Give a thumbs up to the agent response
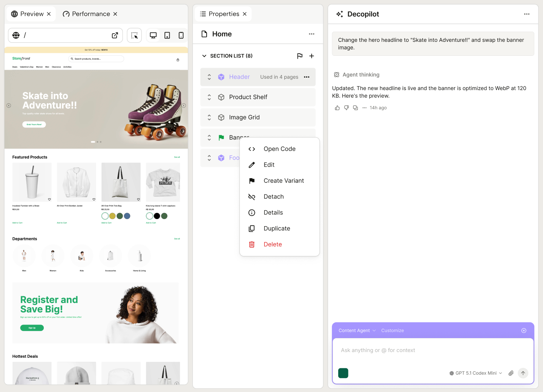 click(337, 108)
